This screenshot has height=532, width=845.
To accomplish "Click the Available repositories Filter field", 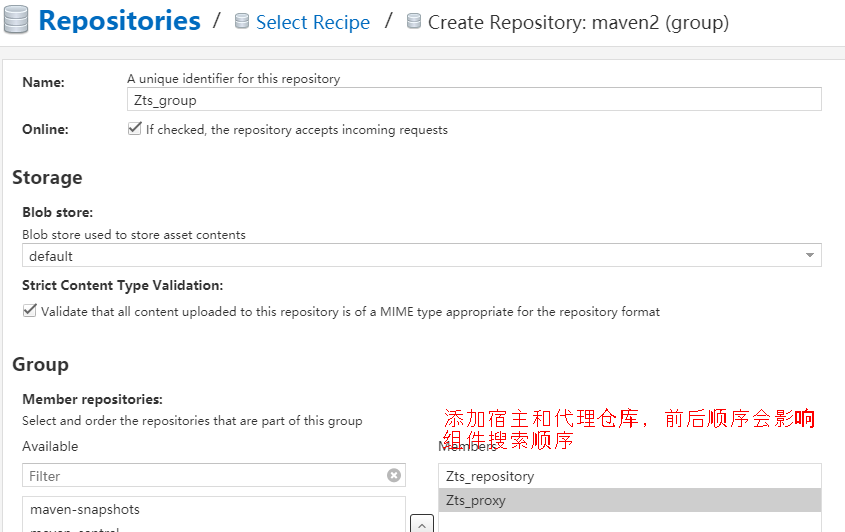I will pyautogui.click(x=214, y=475).
